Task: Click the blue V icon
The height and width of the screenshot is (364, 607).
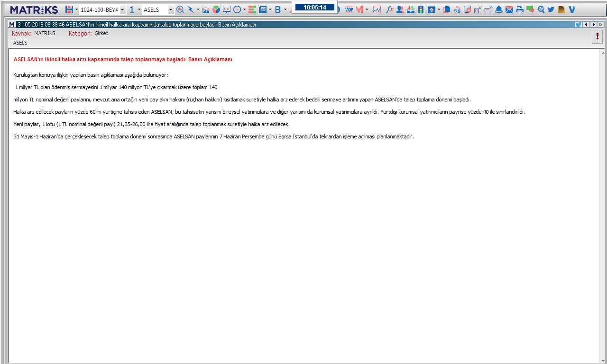Action: [571, 9]
